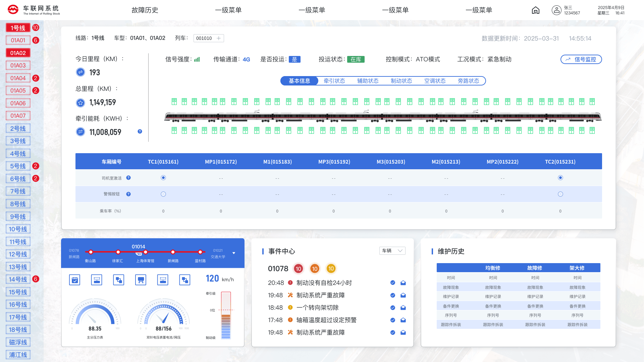Open the 列车 001010 selector
644x362 pixels.
(209, 38)
